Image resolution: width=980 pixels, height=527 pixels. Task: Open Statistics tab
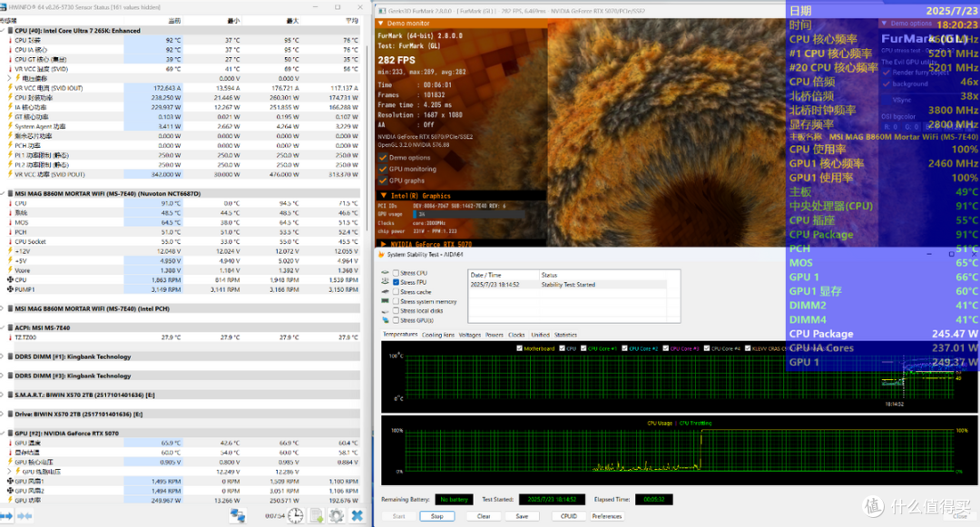(x=565, y=335)
